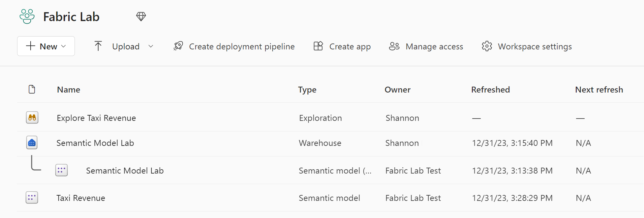Sort by the Name column header

point(69,90)
